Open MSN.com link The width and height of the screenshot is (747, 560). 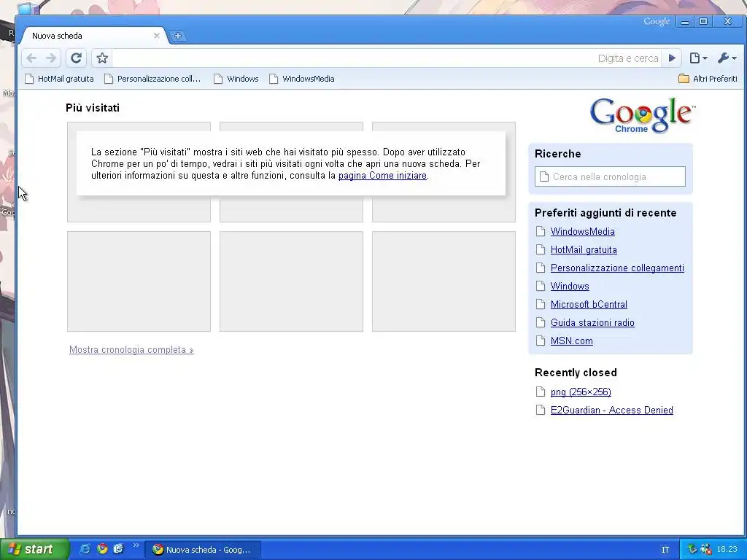(572, 341)
